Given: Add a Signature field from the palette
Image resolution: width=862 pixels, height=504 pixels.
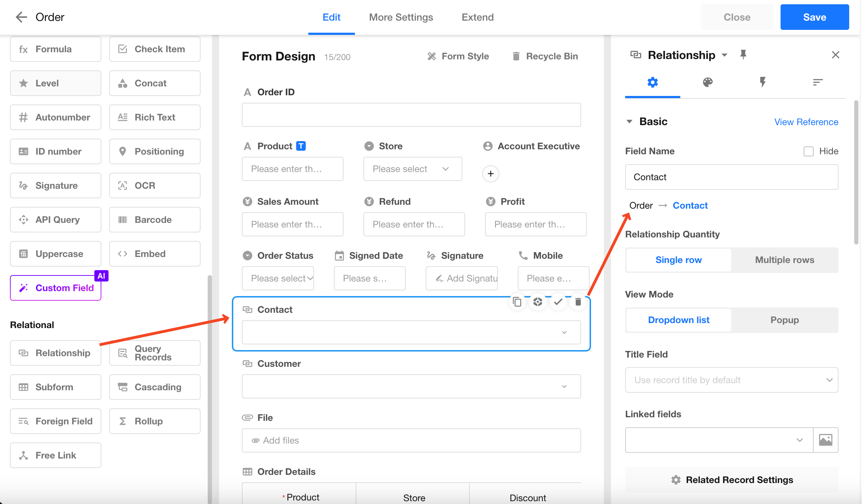Looking at the screenshot, I should (55, 186).
